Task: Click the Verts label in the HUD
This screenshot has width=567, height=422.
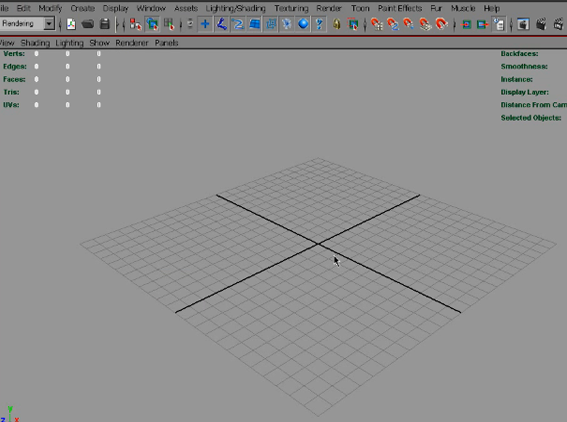Action: [14, 54]
